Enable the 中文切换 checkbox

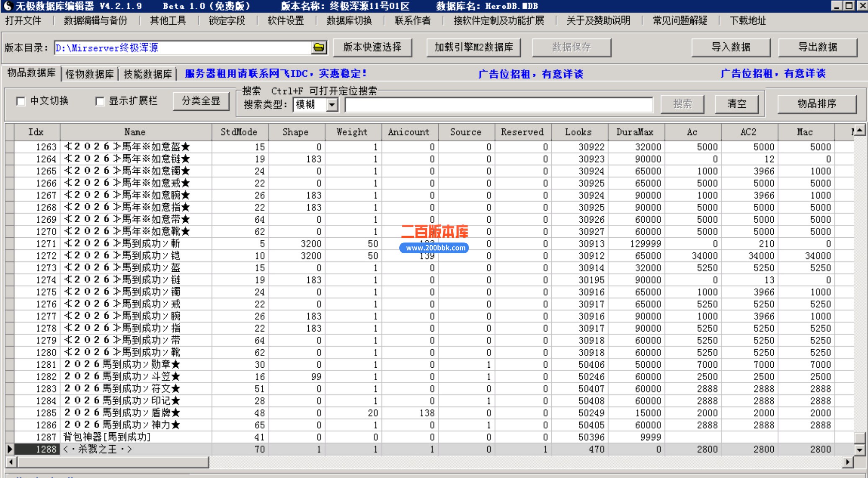pyautogui.click(x=21, y=101)
